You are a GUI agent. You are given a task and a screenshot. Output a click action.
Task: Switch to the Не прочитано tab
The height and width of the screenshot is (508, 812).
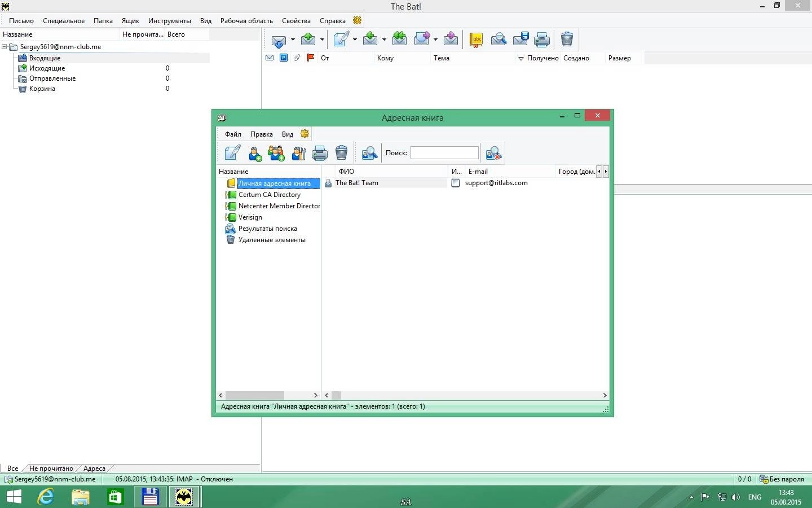pos(51,468)
